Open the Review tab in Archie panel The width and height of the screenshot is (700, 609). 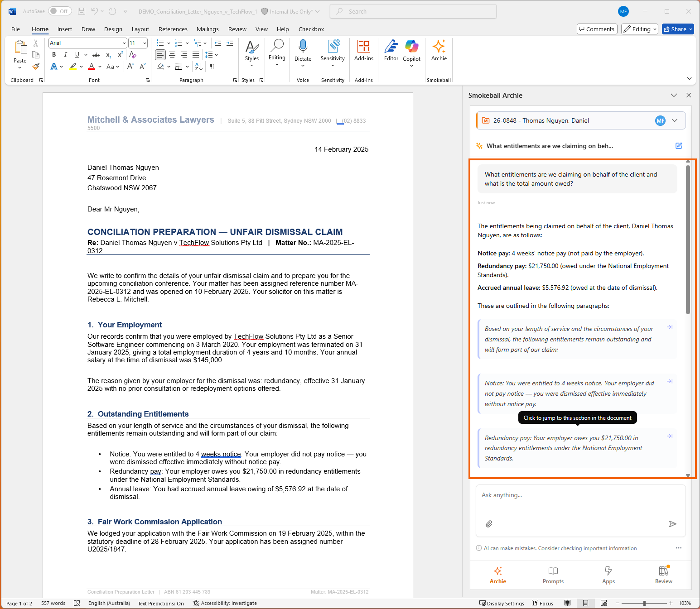pyautogui.click(x=663, y=575)
